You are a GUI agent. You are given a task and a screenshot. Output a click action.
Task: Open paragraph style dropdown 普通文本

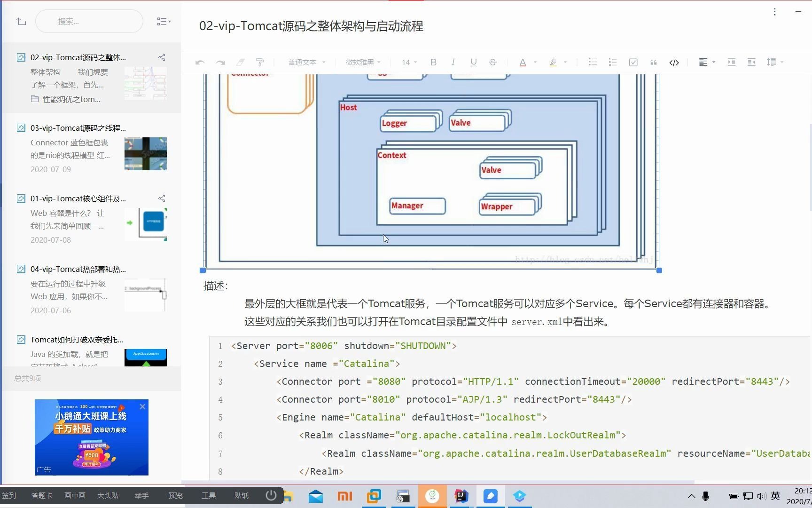tap(306, 62)
